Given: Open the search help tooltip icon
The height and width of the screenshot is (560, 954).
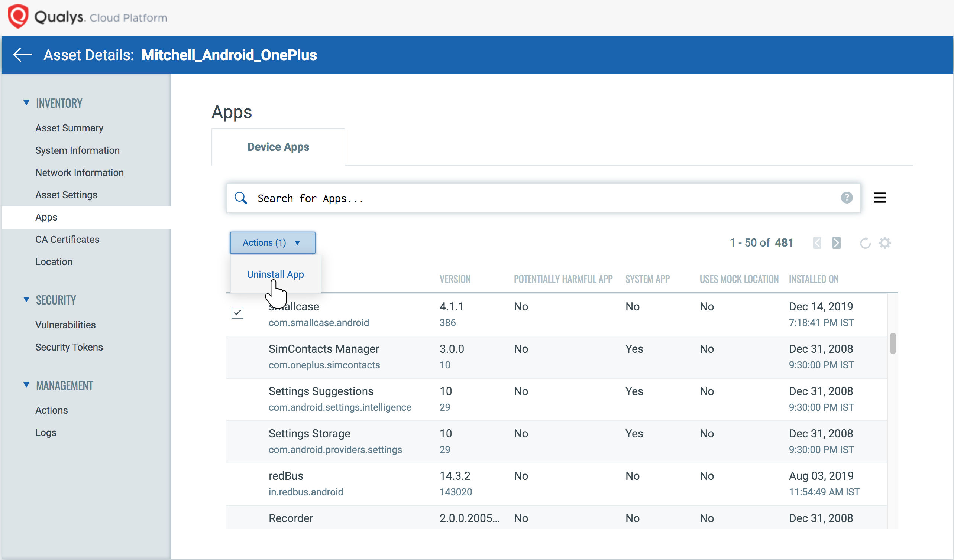Looking at the screenshot, I should coord(847,198).
